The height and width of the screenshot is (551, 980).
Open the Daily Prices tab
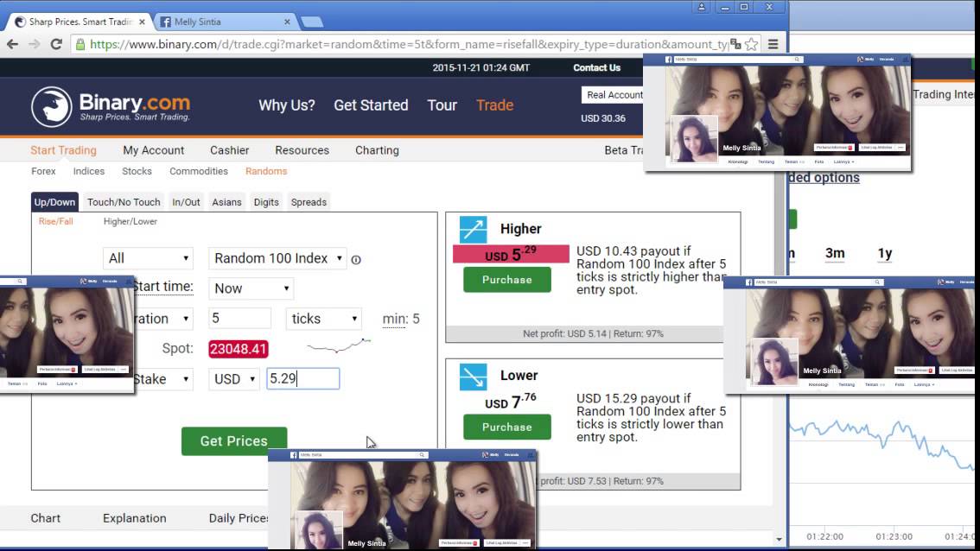[x=239, y=518]
